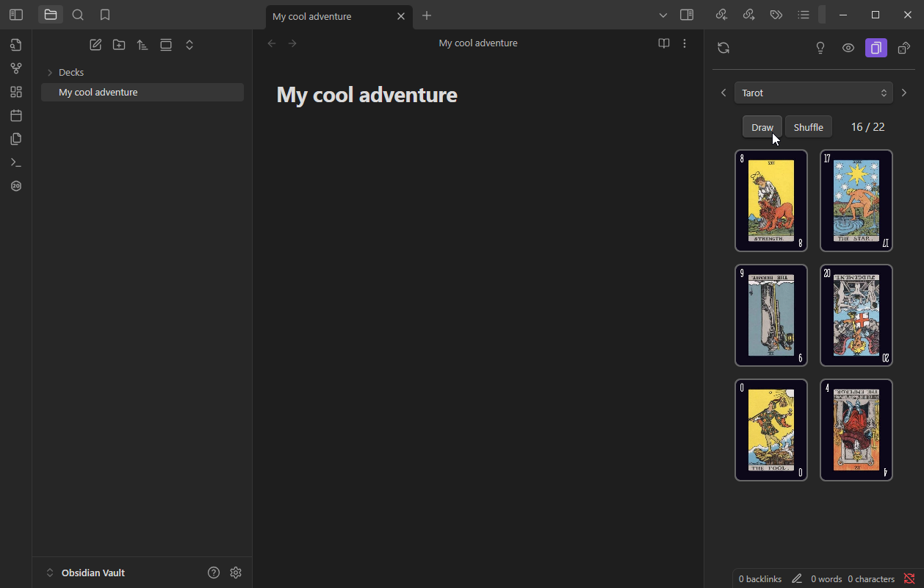Click the rightmost deck panel toolbar icon
This screenshot has height=588, width=924.
pyautogui.click(x=905, y=48)
